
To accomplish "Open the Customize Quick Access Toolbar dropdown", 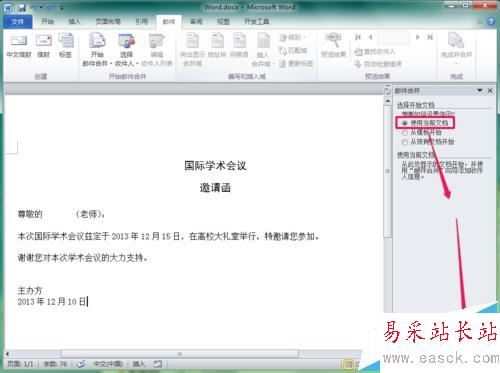I will click(62, 8).
